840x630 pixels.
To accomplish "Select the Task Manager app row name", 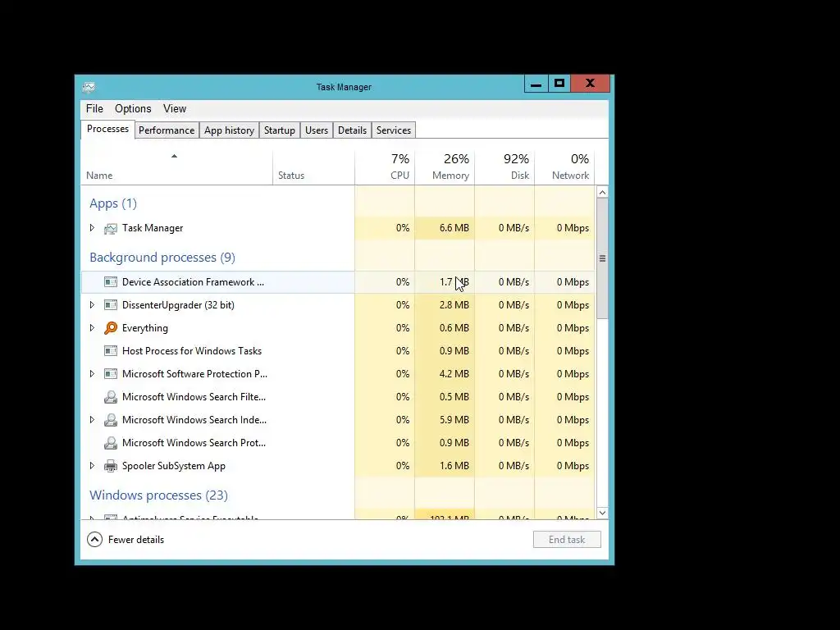I will click(153, 228).
